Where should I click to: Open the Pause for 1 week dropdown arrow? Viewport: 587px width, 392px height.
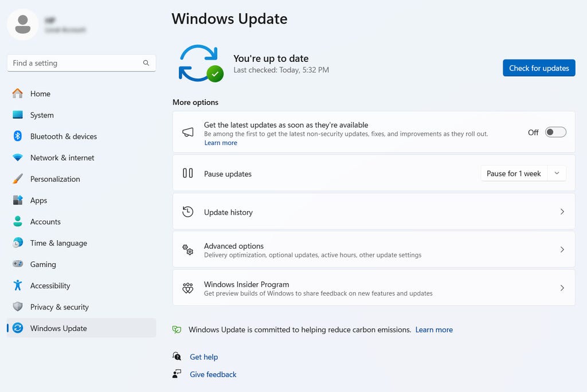(x=557, y=174)
